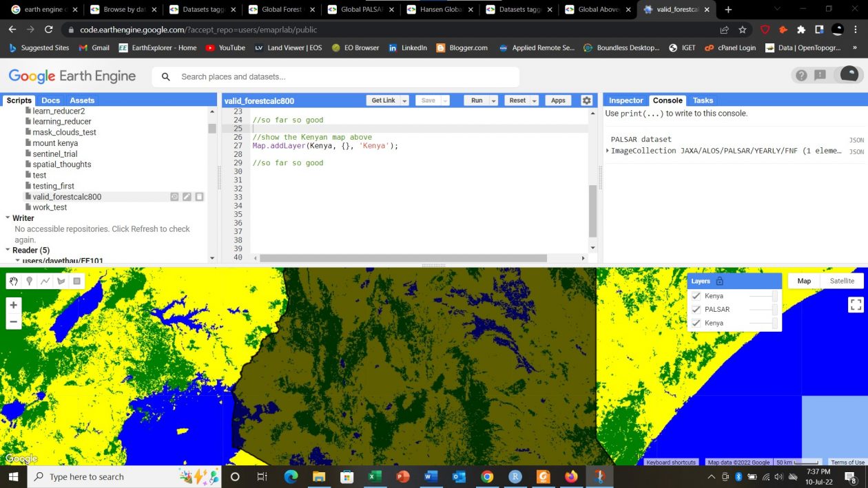Click the send feedback icon
Image resolution: width=868 pixels, height=488 pixels.
click(x=820, y=76)
